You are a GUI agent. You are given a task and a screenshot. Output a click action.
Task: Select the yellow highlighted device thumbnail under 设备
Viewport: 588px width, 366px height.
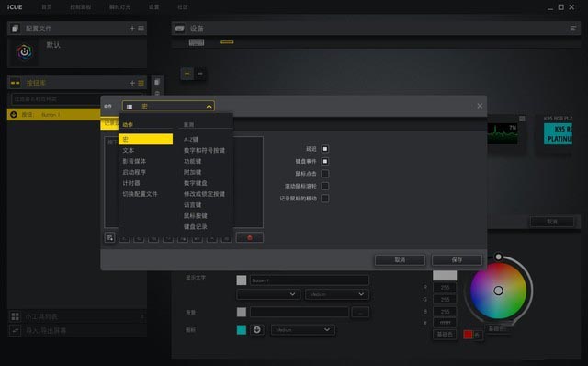pos(227,42)
